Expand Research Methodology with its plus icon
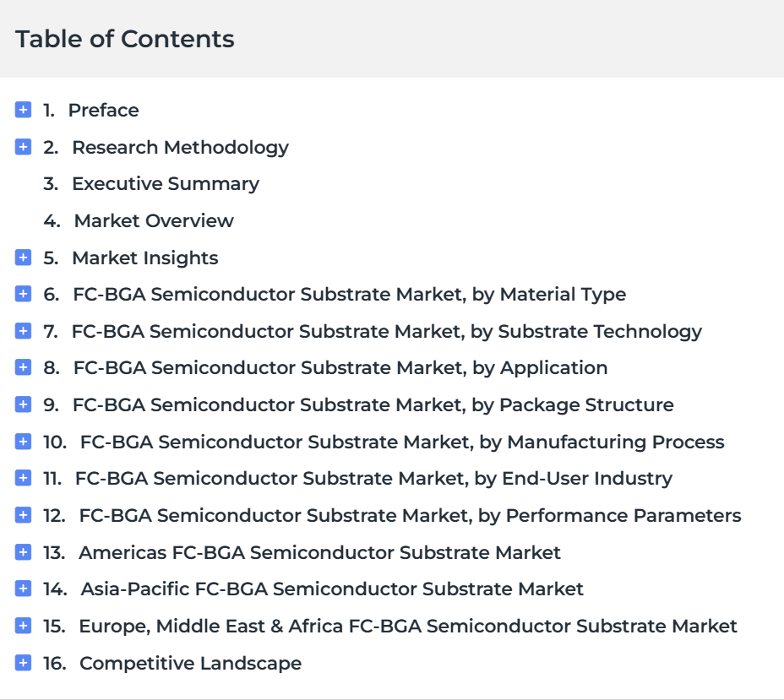This screenshot has width=784, height=700. (23, 147)
